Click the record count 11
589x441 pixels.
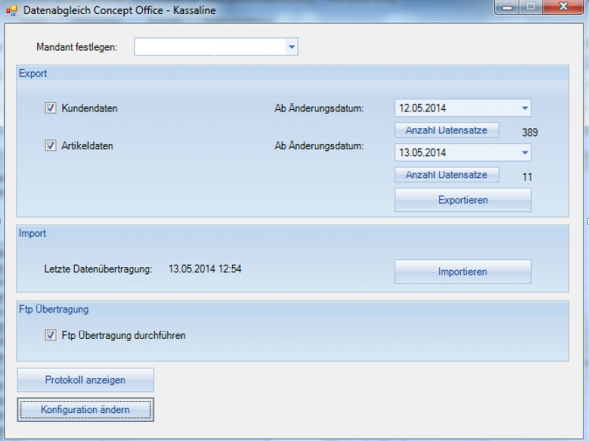click(527, 177)
